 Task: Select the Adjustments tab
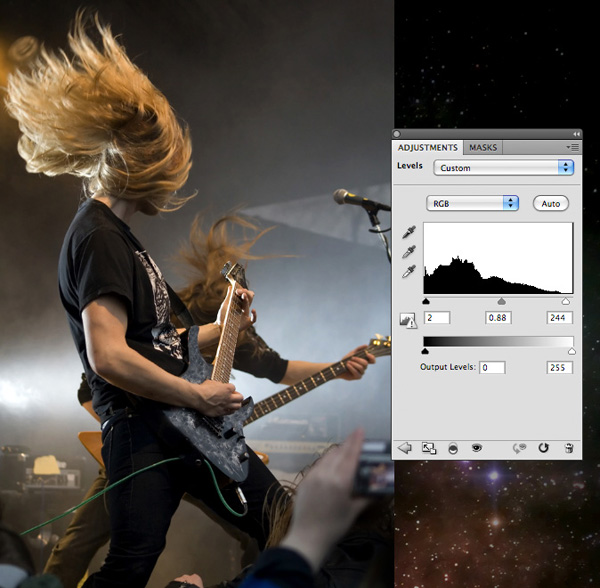(x=427, y=148)
